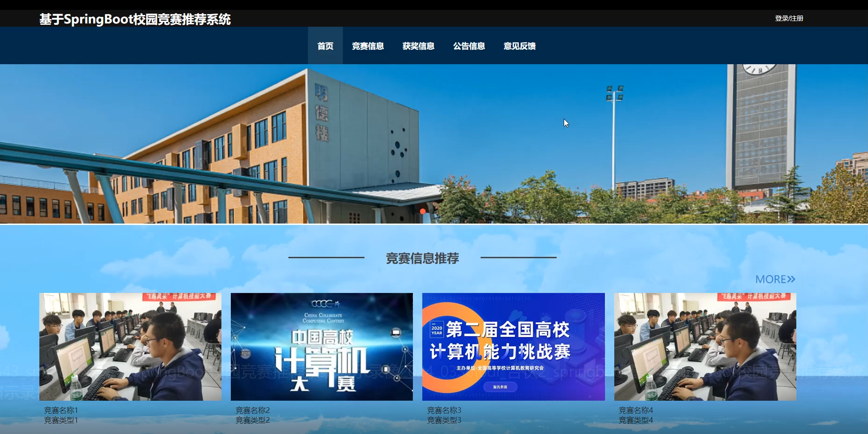Click the 竞赛类型4 label

coord(636,420)
